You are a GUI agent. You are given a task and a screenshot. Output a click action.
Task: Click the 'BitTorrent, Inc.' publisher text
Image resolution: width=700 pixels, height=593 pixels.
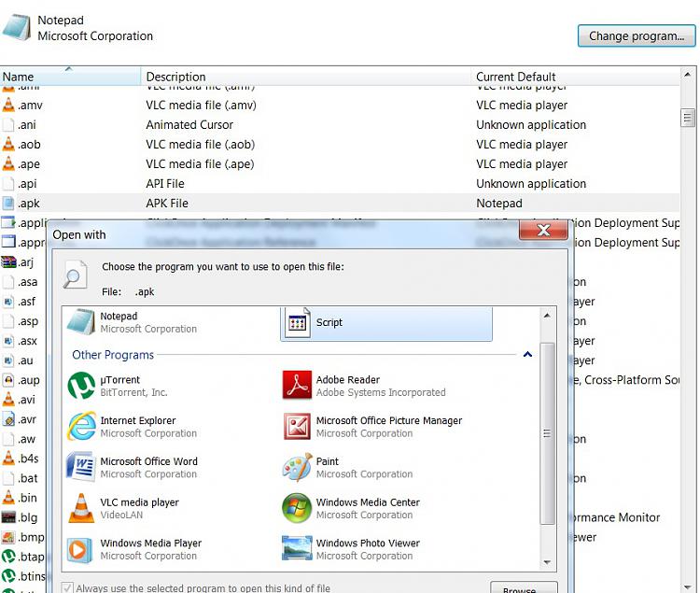[133, 392]
